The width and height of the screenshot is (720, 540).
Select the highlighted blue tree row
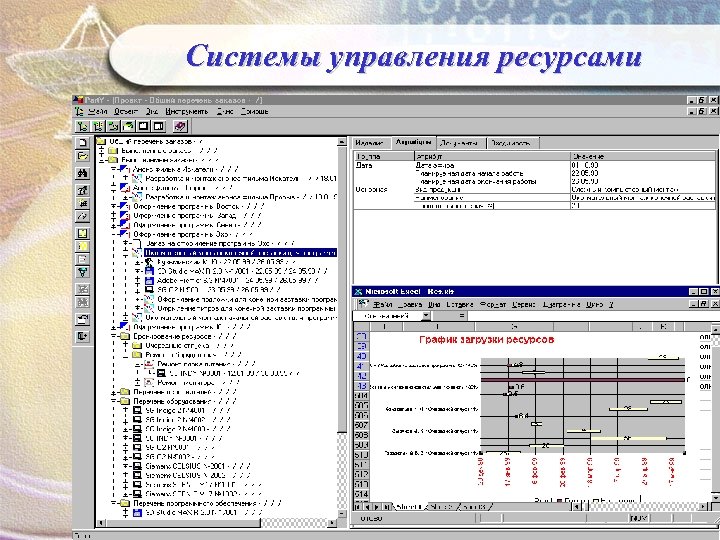(x=241, y=253)
